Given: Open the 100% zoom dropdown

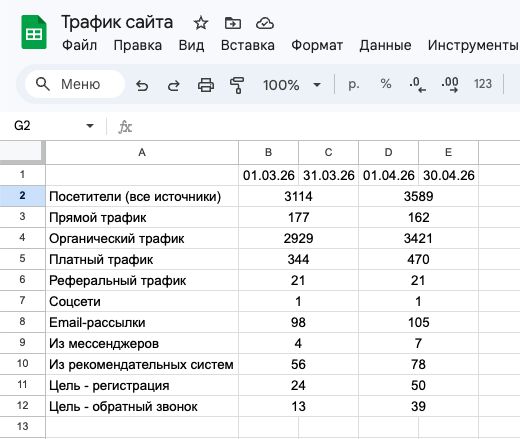Looking at the screenshot, I should pyautogui.click(x=291, y=85).
